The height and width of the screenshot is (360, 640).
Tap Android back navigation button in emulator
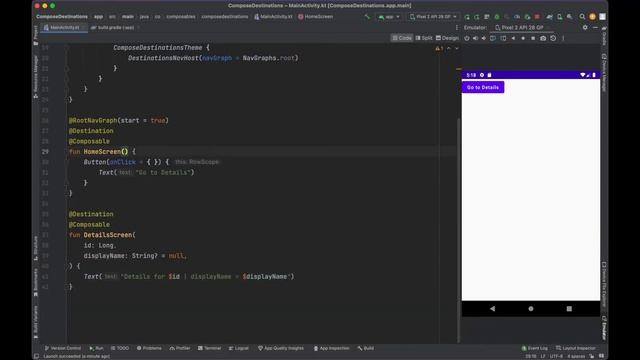492,309
